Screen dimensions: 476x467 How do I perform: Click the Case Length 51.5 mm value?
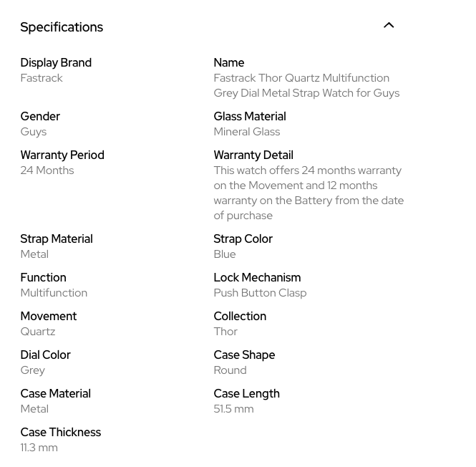point(233,409)
